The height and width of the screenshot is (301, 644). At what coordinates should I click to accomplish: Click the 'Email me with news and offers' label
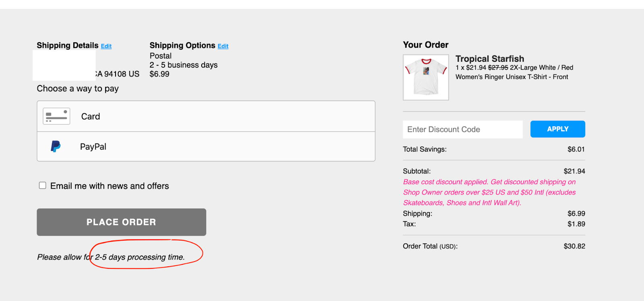(x=109, y=186)
